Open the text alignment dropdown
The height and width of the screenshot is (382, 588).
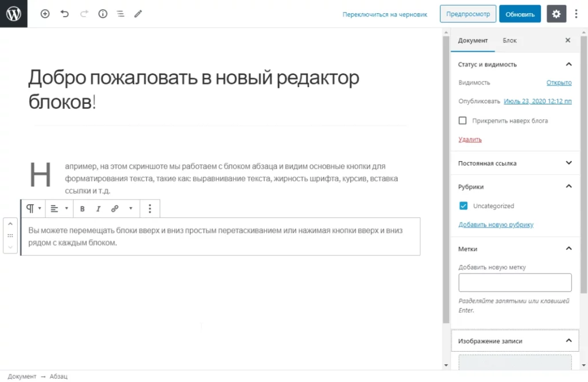pyautogui.click(x=58, y=208)
